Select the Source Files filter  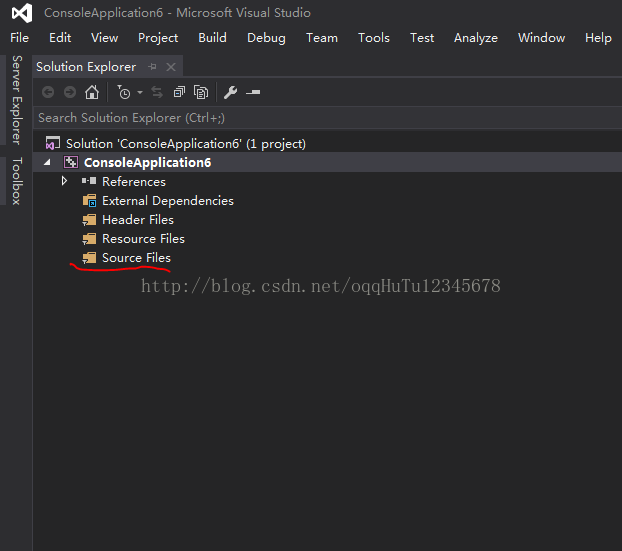click(136, 258)
